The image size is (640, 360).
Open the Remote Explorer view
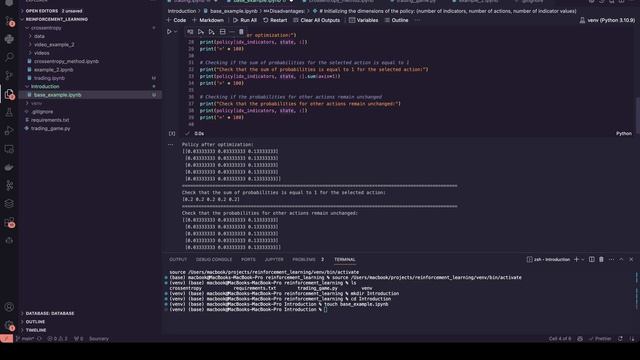[x=9, y=149]
